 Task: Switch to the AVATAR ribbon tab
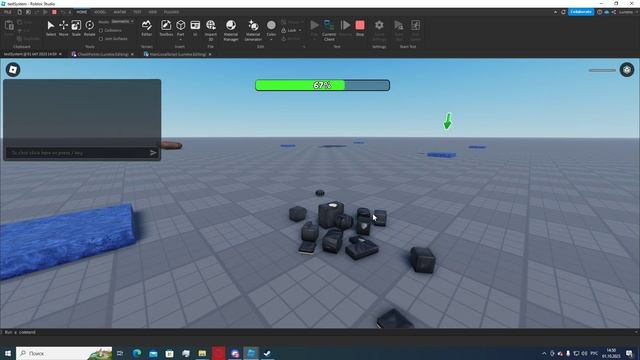click(x=120, y=12)
